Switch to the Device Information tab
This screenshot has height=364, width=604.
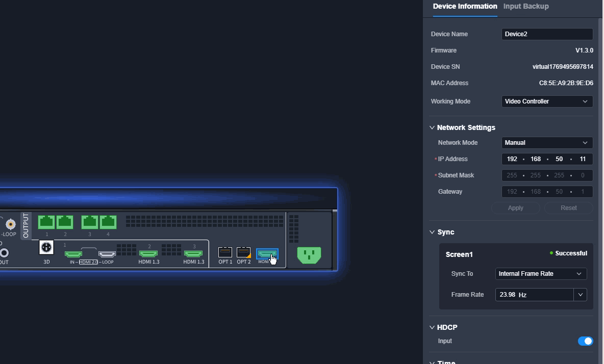pyautogui.click(x=465, y=6)
